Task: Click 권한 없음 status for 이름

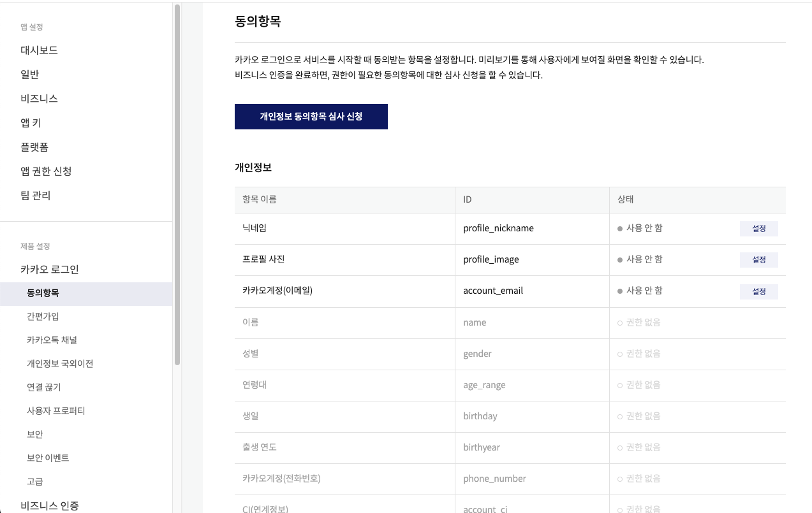Action: [639, 322]
